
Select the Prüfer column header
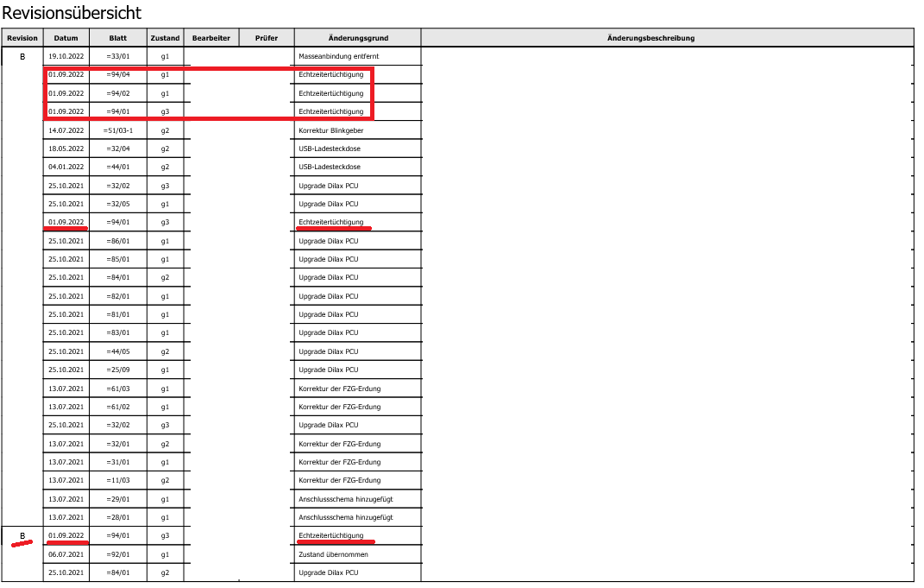pos(267,38)
